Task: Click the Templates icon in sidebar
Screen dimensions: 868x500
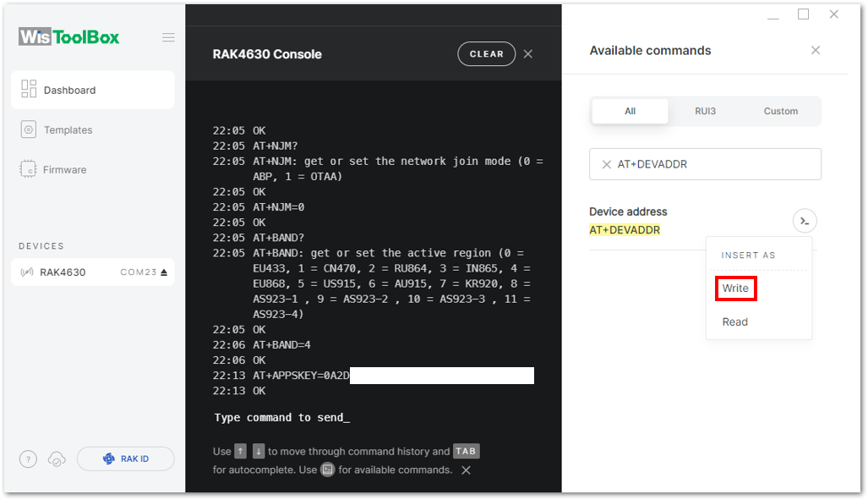Action: point(28,129)
